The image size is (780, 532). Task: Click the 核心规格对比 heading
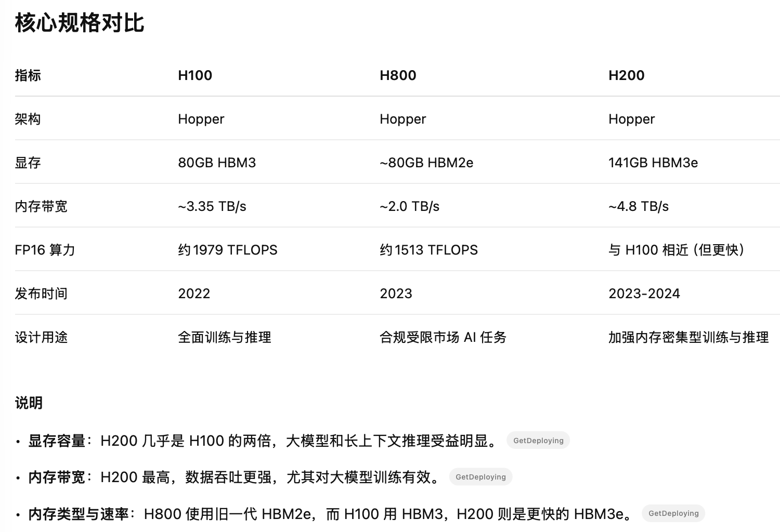click(80, 23)
